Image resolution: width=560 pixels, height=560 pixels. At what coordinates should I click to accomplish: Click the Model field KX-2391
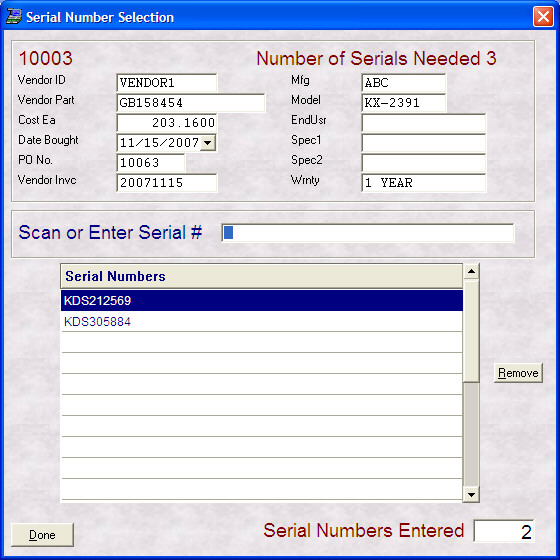coord(404,103)
